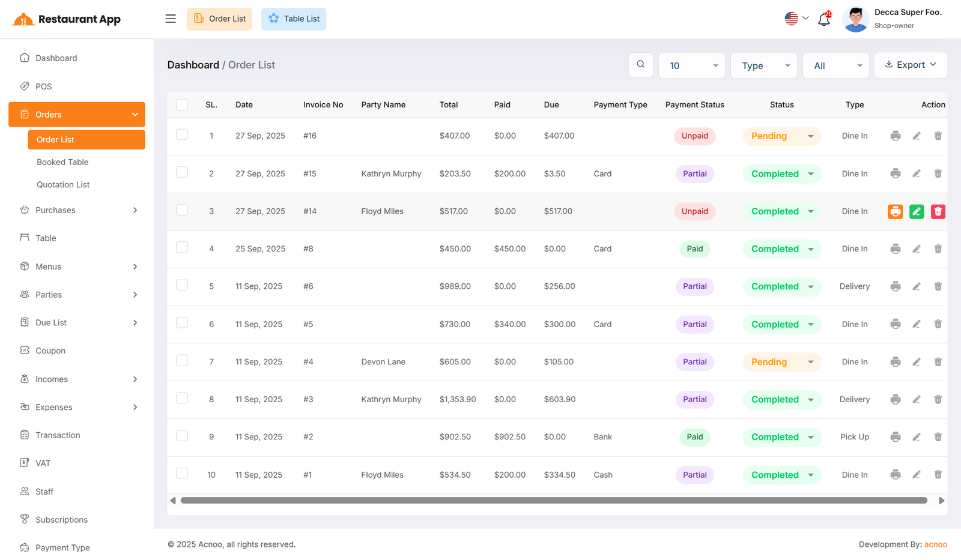
Task: Click the green edit icon for invoice #14
Action: [917, 211]
